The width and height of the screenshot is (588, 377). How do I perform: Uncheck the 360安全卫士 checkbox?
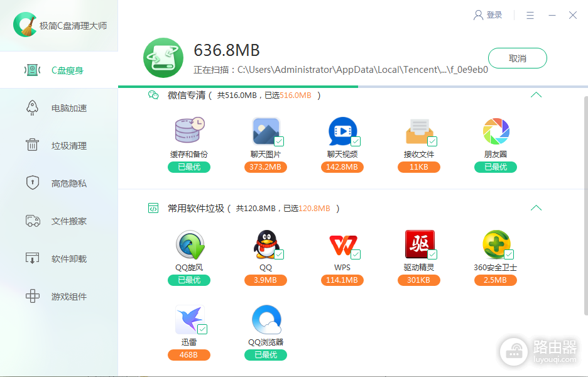(509, 254)
